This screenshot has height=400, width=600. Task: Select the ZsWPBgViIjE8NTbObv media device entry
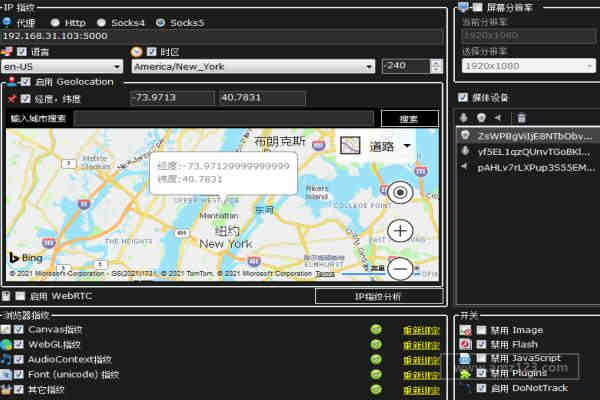pos(528,135)
